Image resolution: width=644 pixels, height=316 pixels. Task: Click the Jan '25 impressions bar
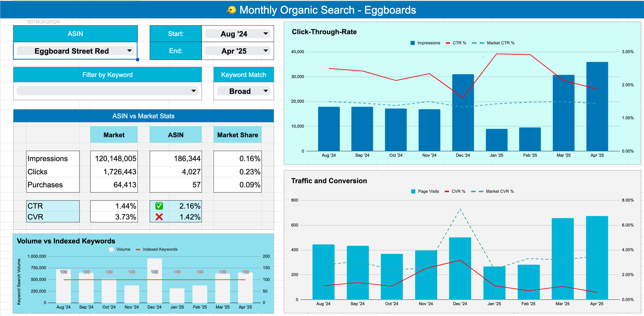click(x=497, y=140)
